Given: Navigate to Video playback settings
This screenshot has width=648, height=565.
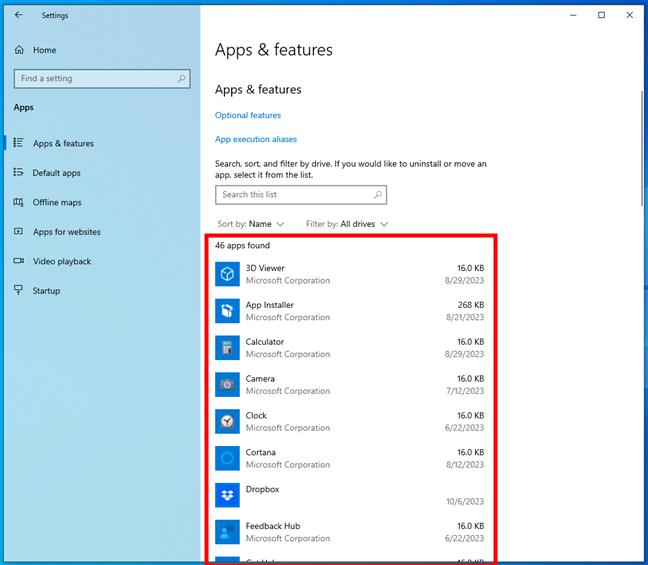Looking at the screenshot, I should click(62, 261).
